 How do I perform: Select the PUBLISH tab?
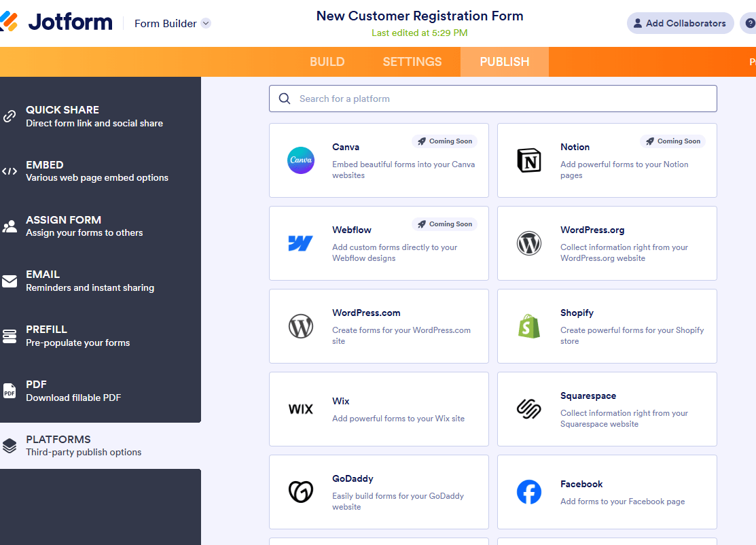[504, 62]
